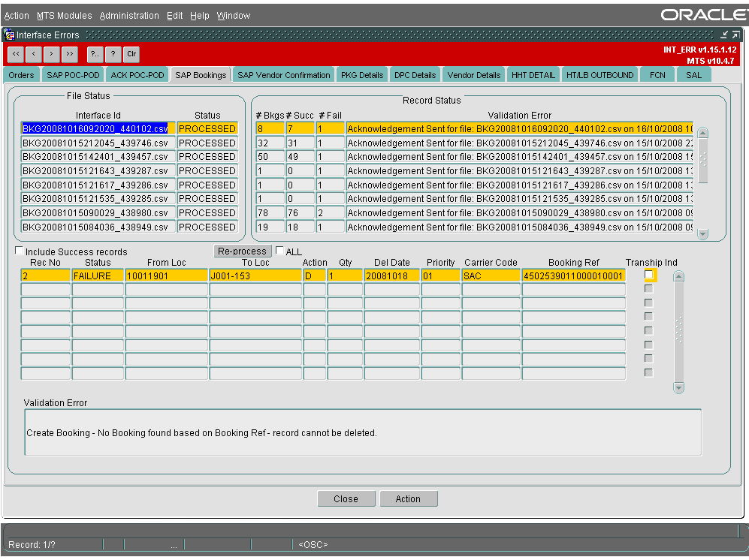Go to previous record with < button
The width and height of the screenshot is (749, 560).
[34, 55]
